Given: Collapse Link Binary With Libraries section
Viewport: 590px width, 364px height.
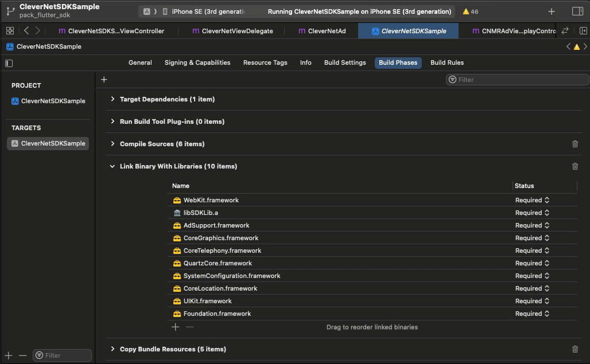Looking at the screenshot, I should pos(112,166).
